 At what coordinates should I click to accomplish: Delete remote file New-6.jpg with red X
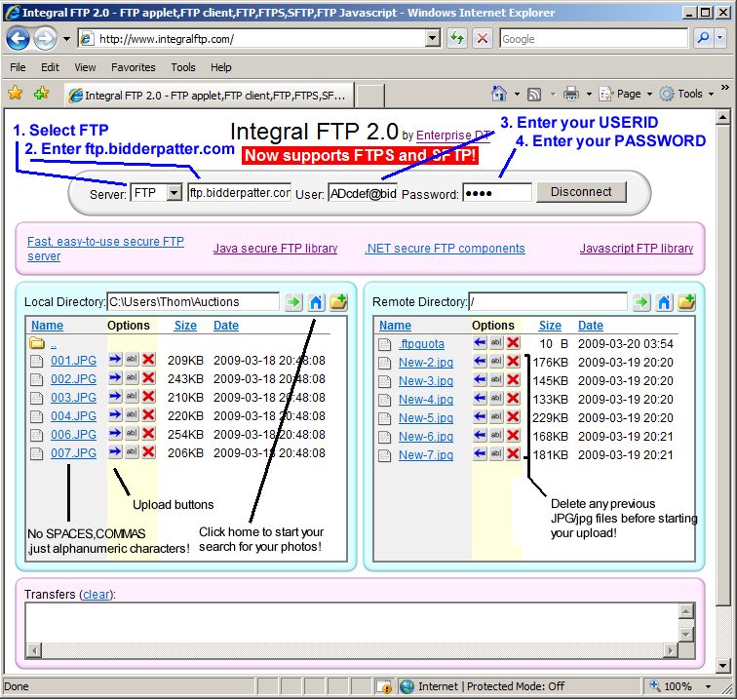click(x=513, y=436)
